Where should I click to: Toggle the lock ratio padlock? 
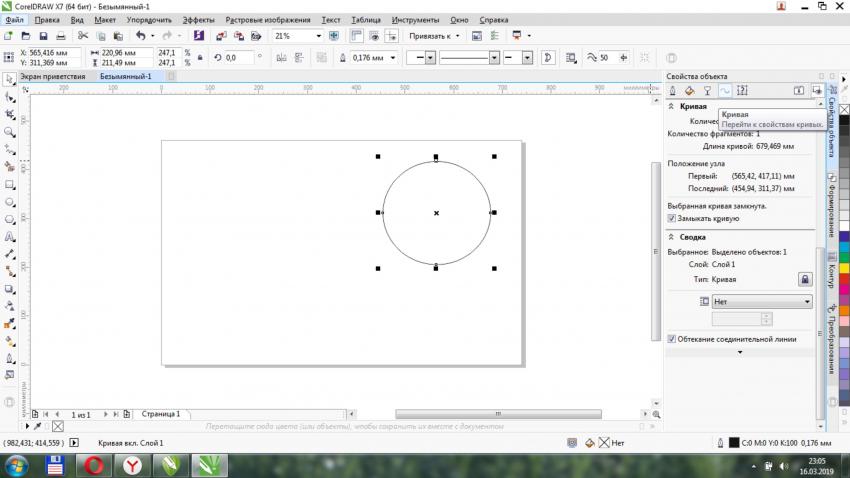(x=200, y=58)
